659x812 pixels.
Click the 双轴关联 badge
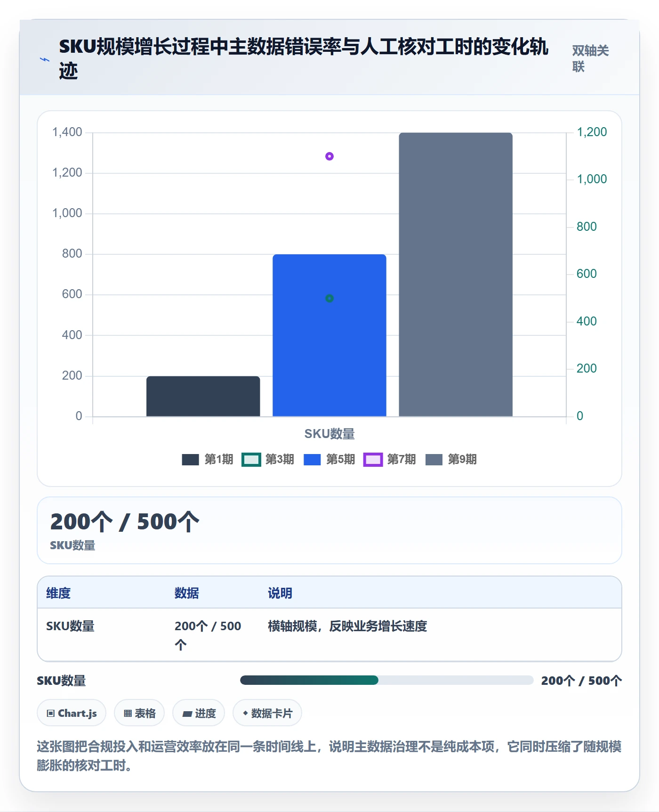591,58
